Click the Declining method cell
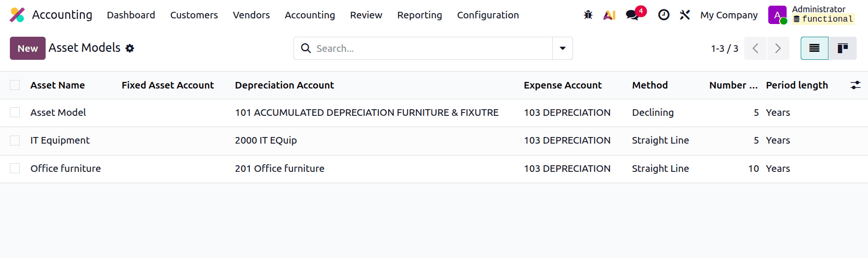 click(x=653, y=113)
